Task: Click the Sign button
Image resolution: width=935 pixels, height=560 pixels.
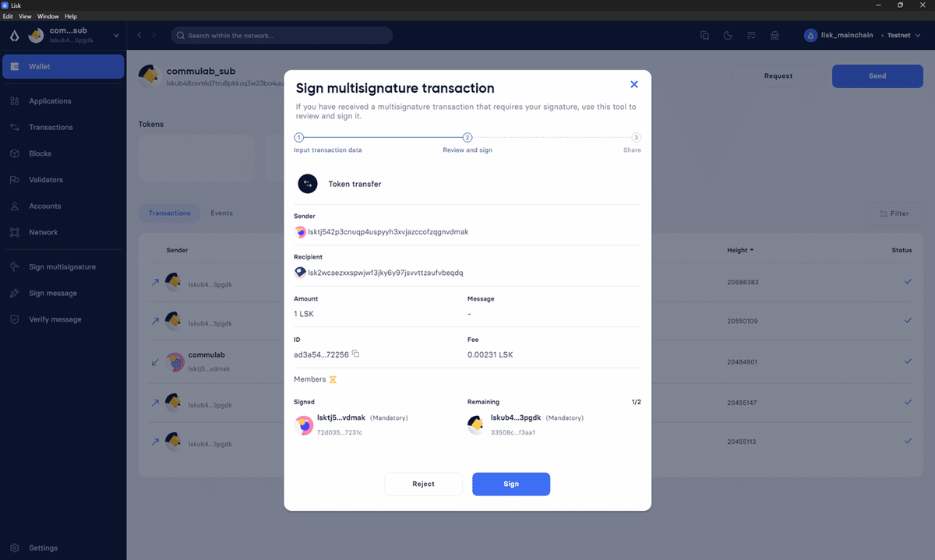Action: tap(511, 484)
